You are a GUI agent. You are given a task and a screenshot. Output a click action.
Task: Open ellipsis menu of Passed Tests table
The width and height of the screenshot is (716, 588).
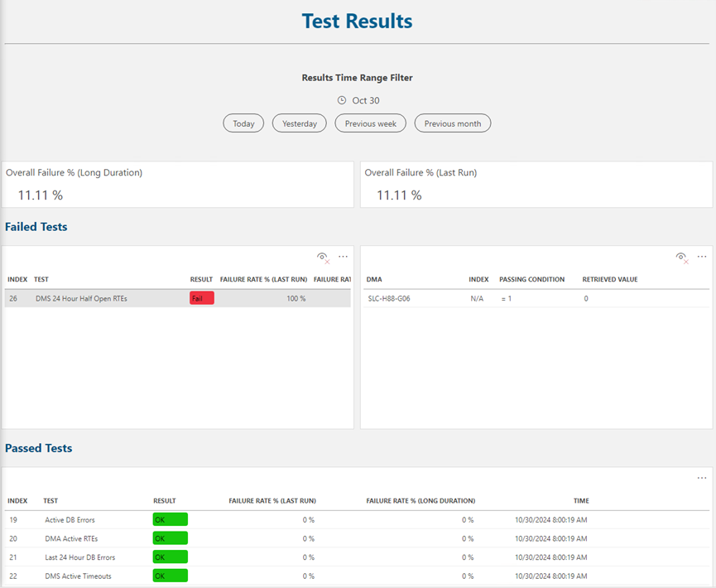[702, 478]
